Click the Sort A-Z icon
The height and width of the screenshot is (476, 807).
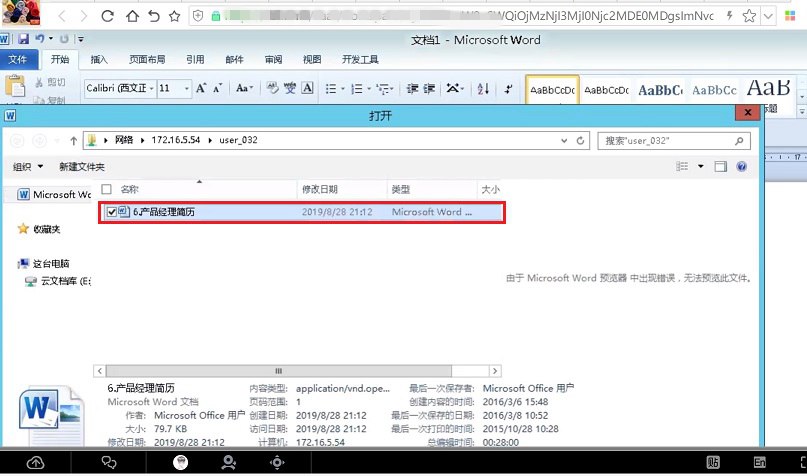(483, 89)
